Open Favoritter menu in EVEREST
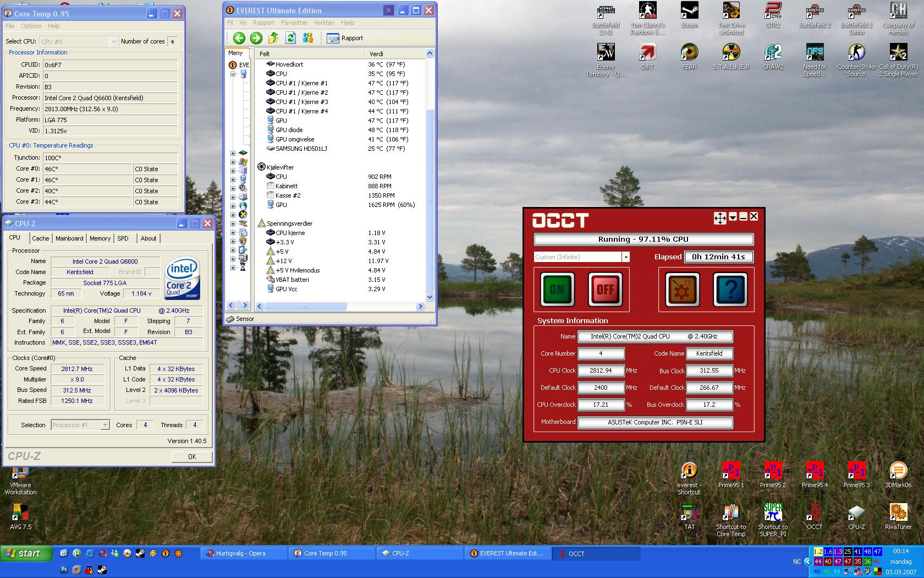 tap(294, 23)
